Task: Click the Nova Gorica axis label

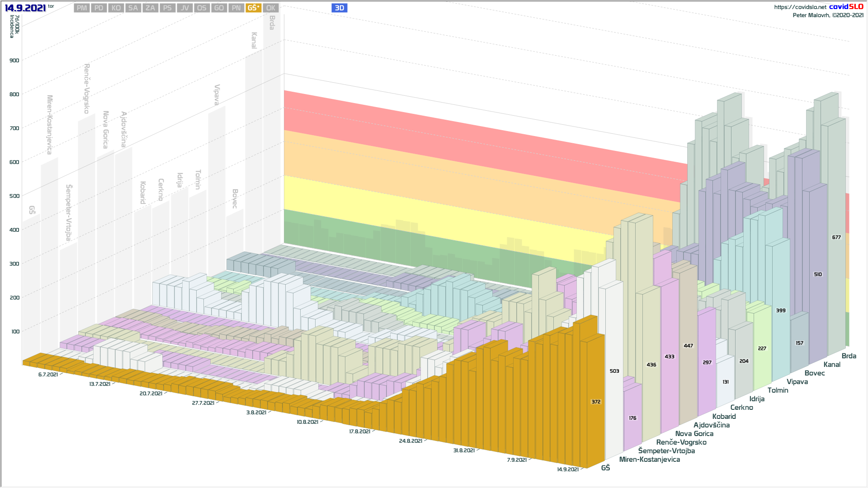Action: coord(694,433)
